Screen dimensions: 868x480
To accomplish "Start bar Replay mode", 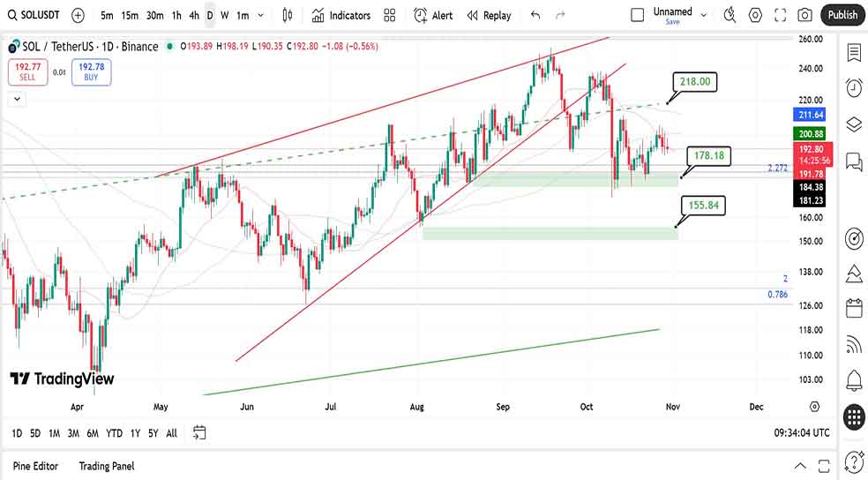I will point(489,15).
